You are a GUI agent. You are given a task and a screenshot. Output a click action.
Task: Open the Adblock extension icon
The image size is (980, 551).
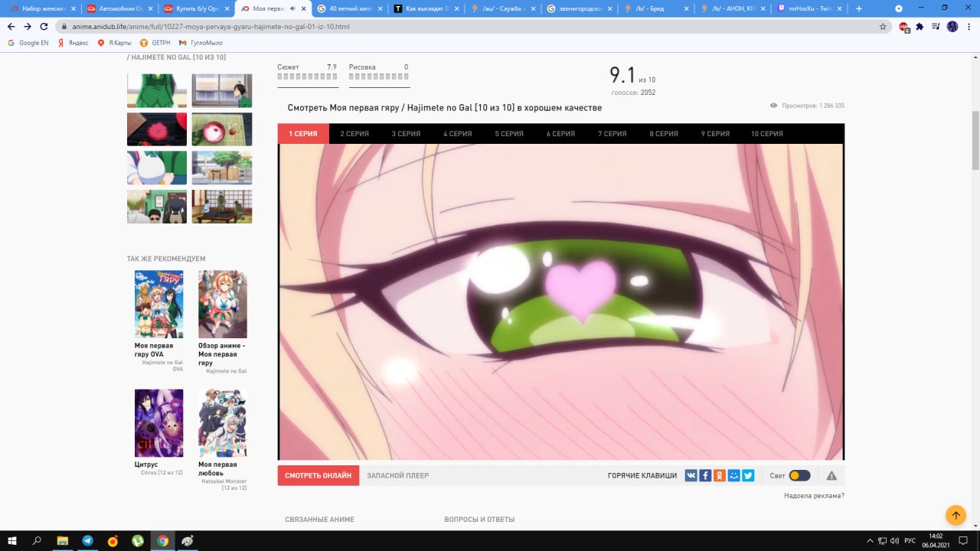(904, 26)
